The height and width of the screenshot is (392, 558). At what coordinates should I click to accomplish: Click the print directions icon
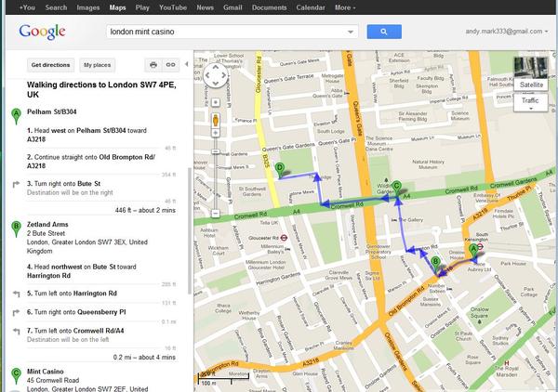click(x=153, y=65)
